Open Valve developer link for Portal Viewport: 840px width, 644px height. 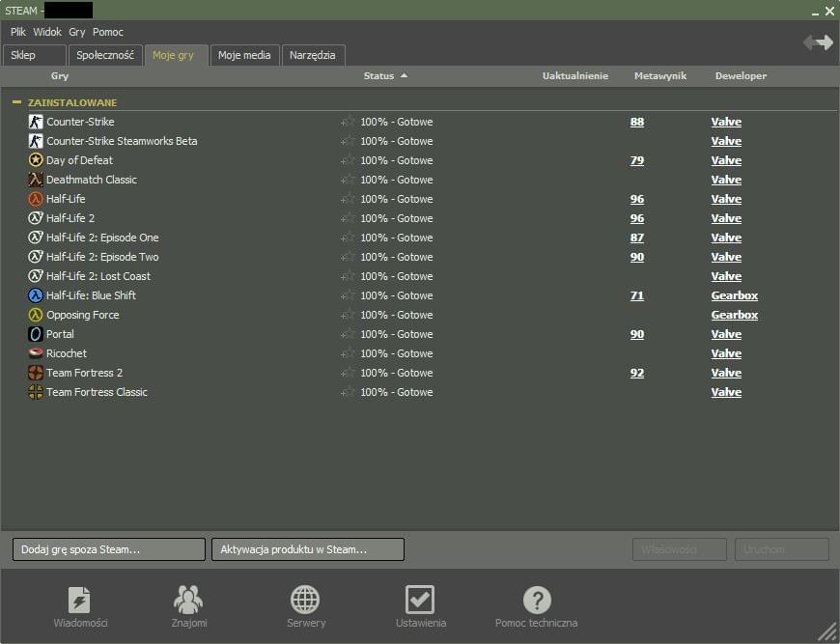click(x=726, y=334)
